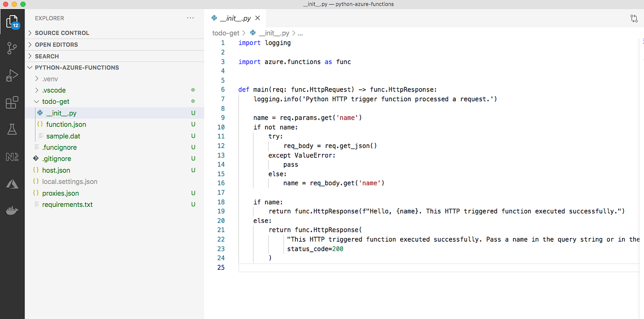
Task: Click todo-get in the breadcrumb bar
Action: tap(225, 33)
